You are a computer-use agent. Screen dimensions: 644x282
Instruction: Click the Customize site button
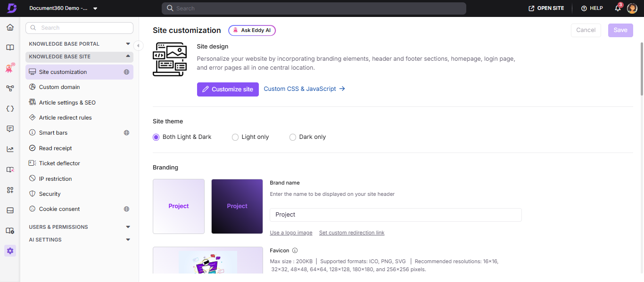click(228, 89)
